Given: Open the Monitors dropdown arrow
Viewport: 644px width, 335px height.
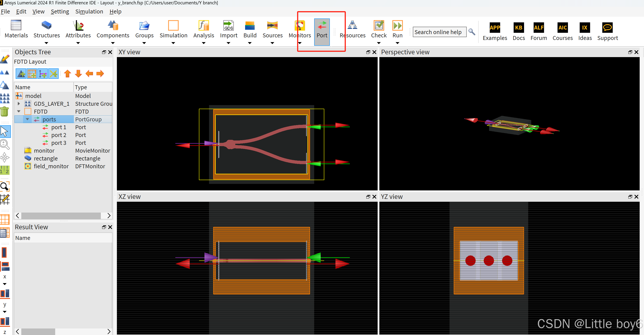Looking at the screenshot, I should coord(300,43).
